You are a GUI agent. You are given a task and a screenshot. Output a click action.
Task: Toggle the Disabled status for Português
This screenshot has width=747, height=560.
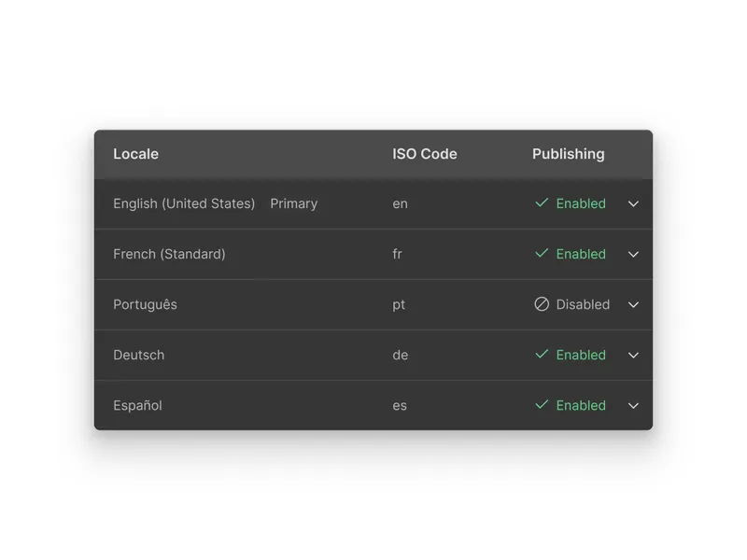tap(583, 304)
